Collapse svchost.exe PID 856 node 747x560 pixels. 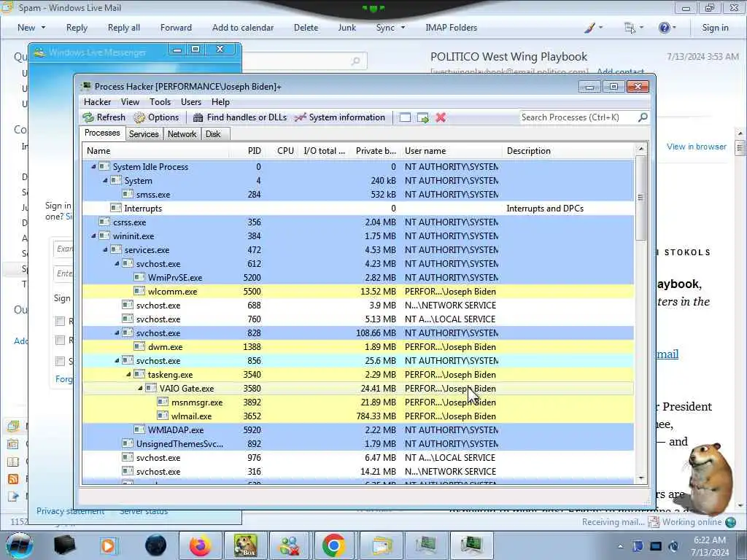coord(117,360)
